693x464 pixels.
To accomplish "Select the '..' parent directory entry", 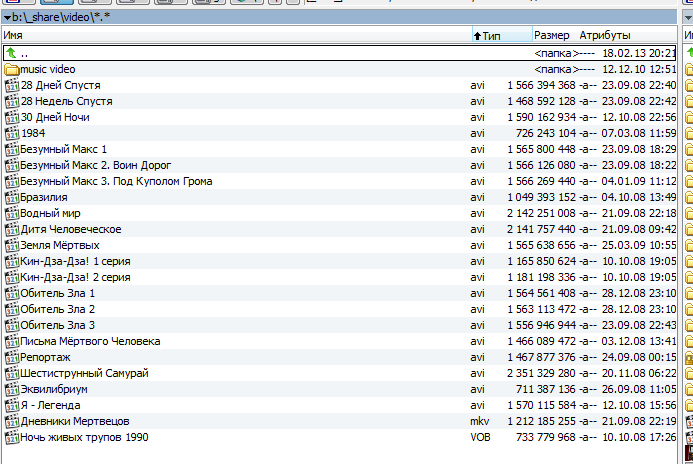I will 24,54.
